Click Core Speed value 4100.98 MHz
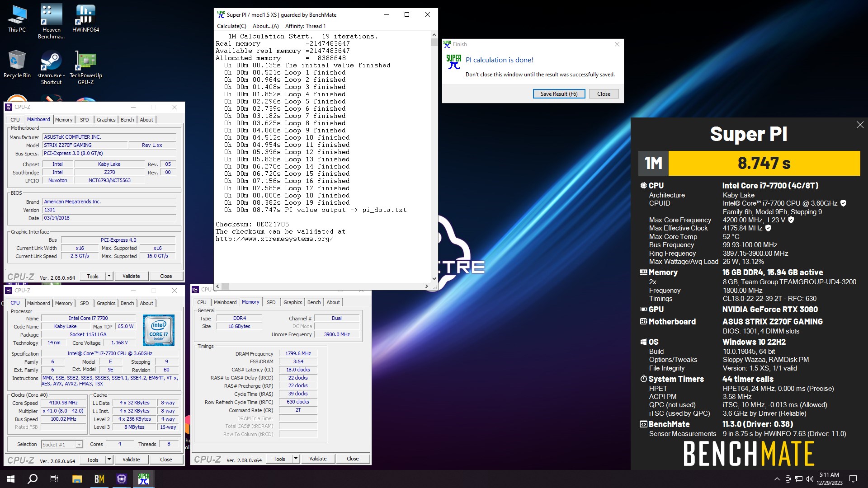The height and width of the screenshot is (488, 868). click(63, 403)
